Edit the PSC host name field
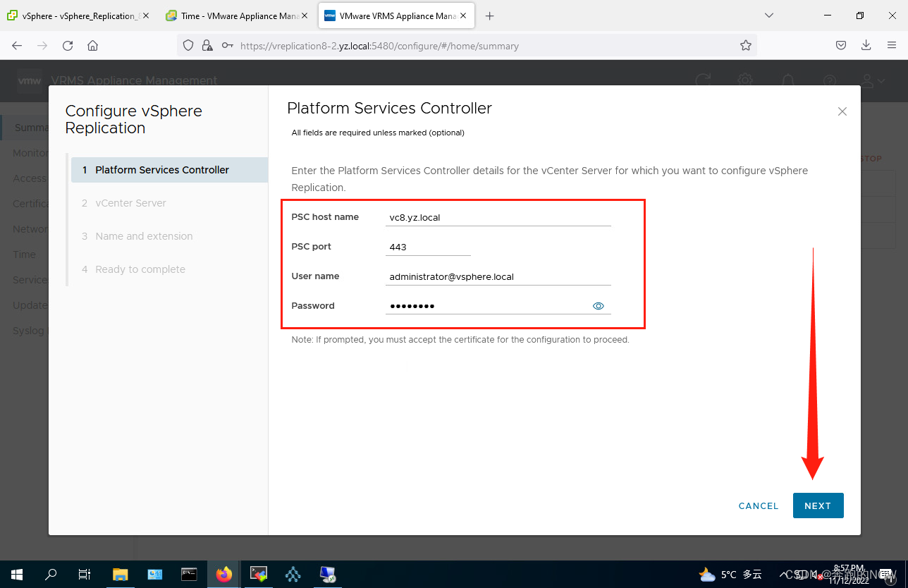Viewport: 908px width, 588px height. 498,218
